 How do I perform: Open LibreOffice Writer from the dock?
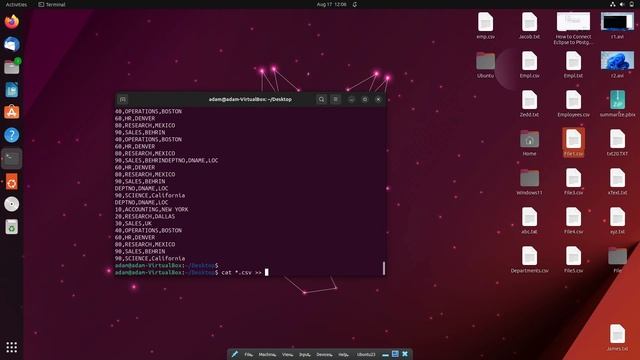point(11,89)
